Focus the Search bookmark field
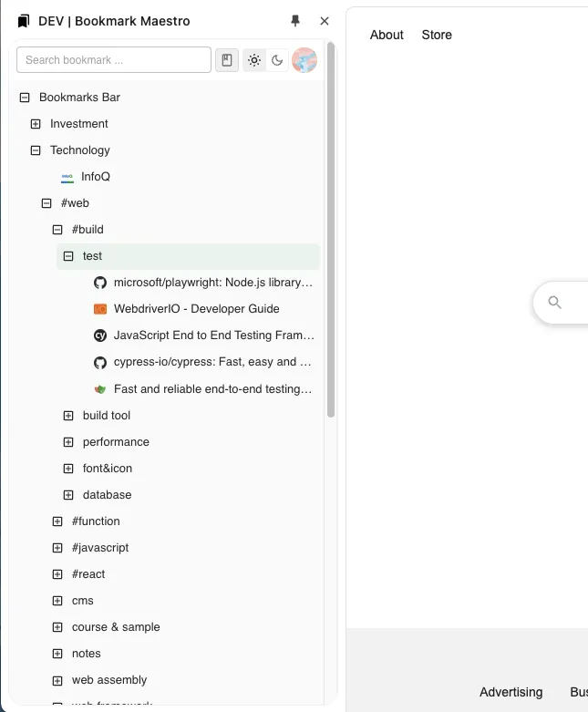The height and width of the screenshot is (712, 588). click(114, 60)
